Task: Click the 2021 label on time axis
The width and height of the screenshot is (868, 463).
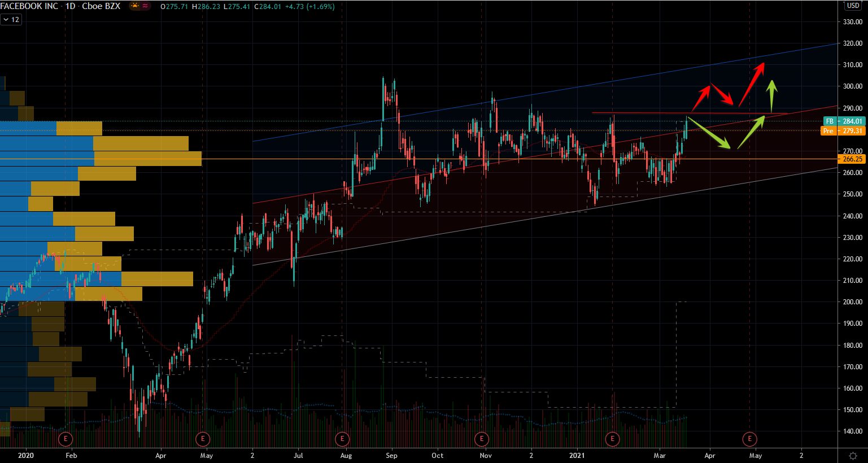Action: 577,455
